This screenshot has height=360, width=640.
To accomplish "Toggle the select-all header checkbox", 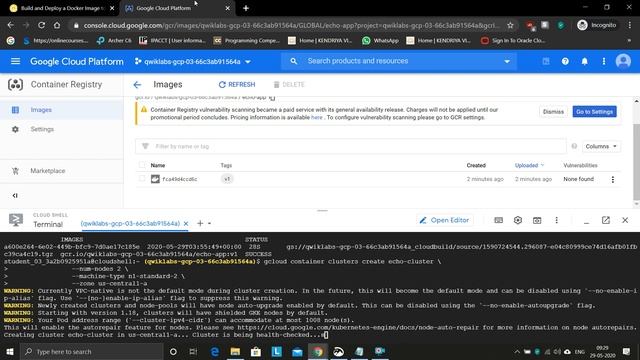I will (142, 165).
